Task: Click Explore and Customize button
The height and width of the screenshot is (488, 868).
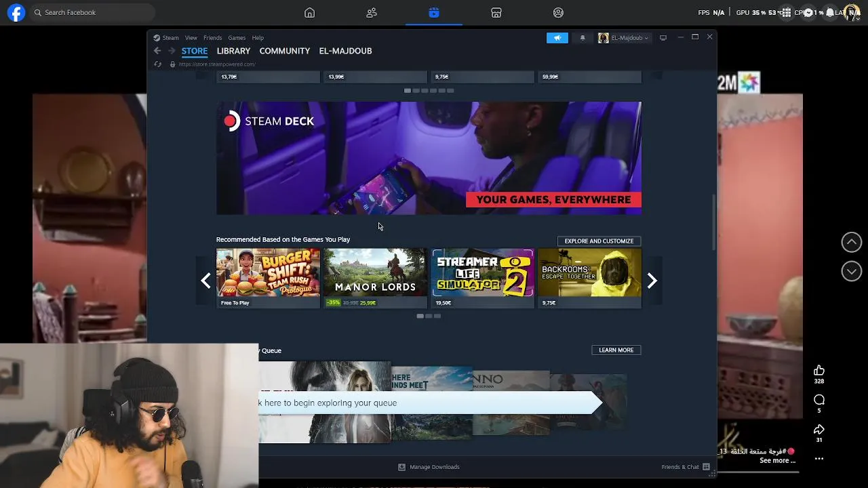Action: tap(599, 241)
